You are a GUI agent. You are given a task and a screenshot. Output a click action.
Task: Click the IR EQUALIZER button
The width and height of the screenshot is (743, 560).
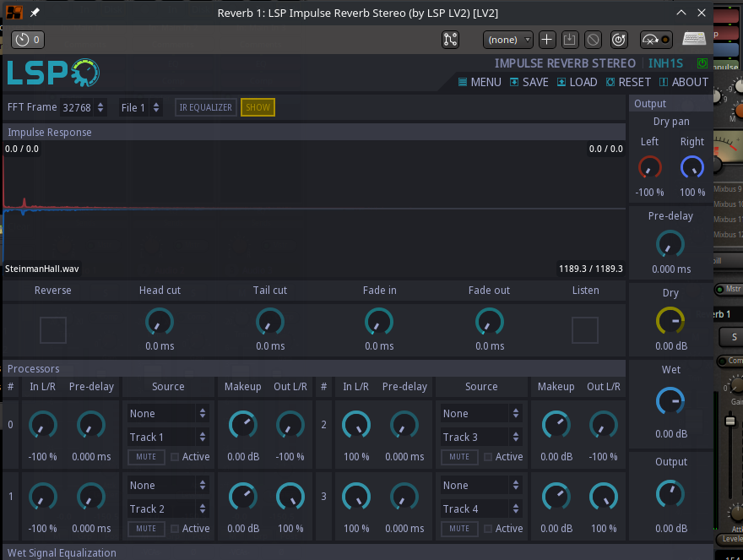point(206,107)
